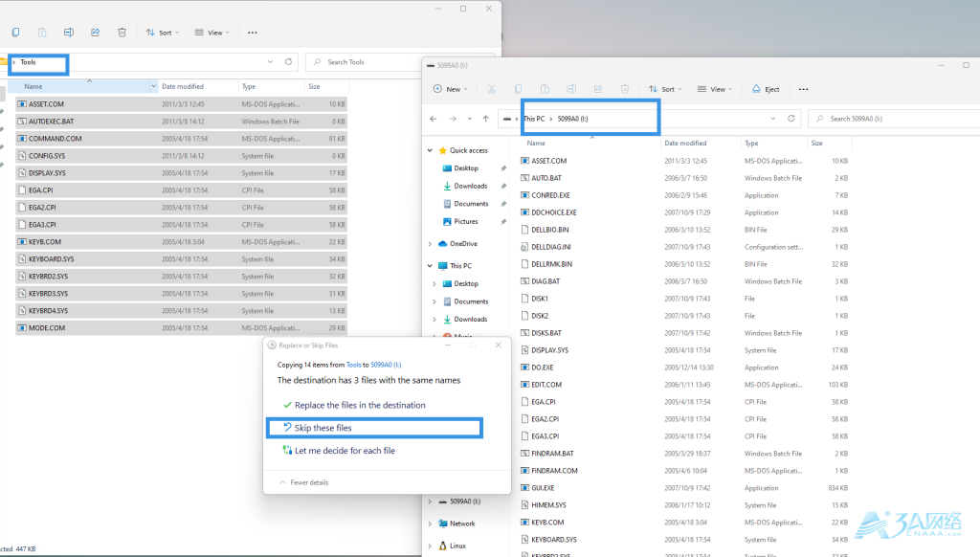Click the share icon in Tools window toolbar
Image resolution: width=980 pixels, height=557 pixels.
click(x=95, y=33)
